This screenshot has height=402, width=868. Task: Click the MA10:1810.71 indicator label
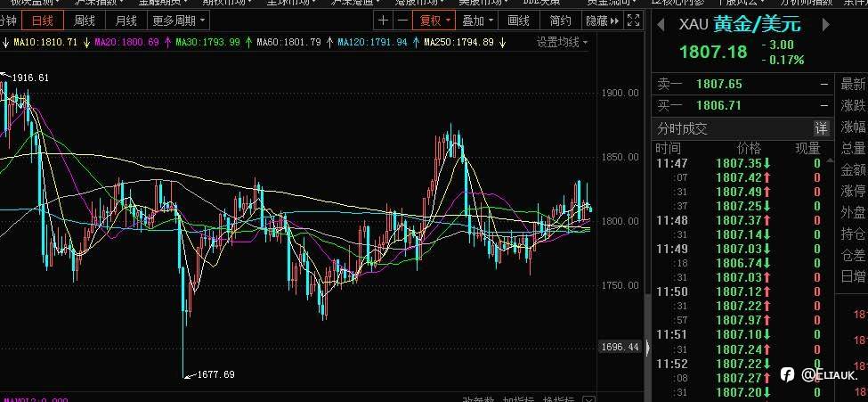click(45, 42)
